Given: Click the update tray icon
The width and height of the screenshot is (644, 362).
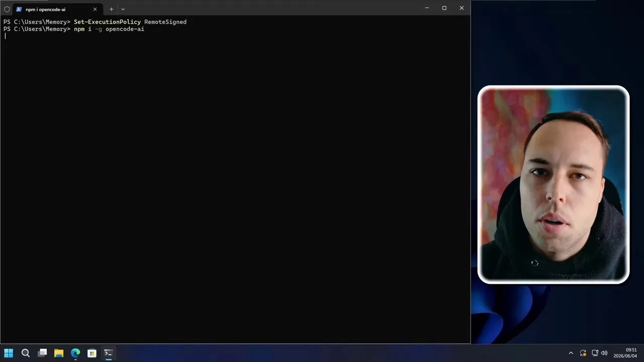Looking at the screenshot, I should pyautogui.click(x=583, y=353).
